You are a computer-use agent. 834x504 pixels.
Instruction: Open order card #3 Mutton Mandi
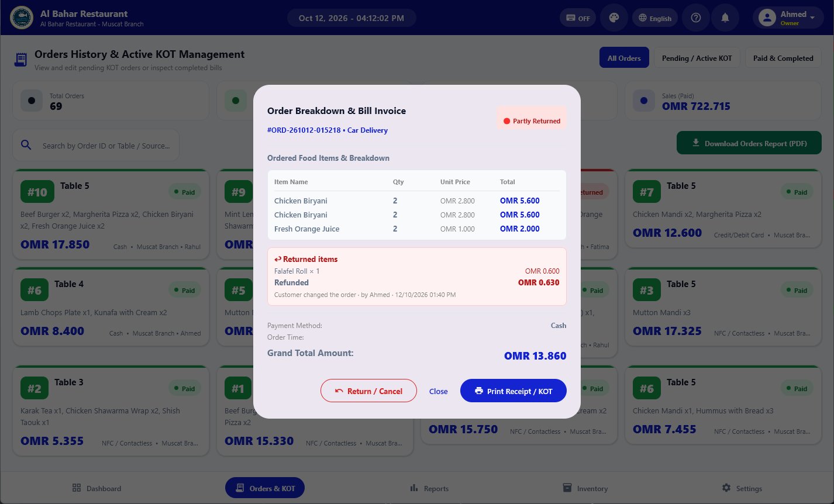coord(723,307)
